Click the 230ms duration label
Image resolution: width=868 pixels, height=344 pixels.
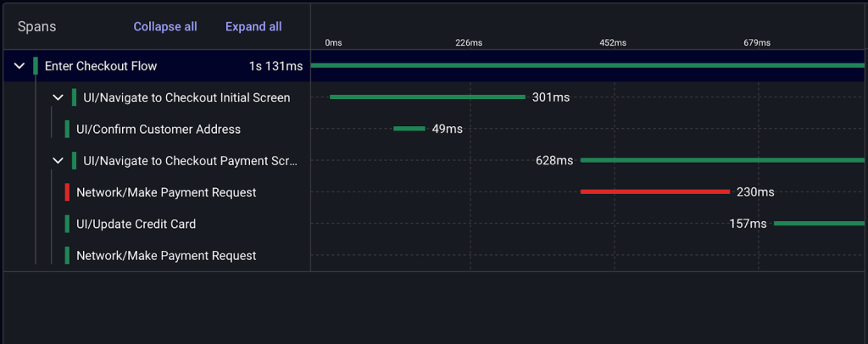755,192
